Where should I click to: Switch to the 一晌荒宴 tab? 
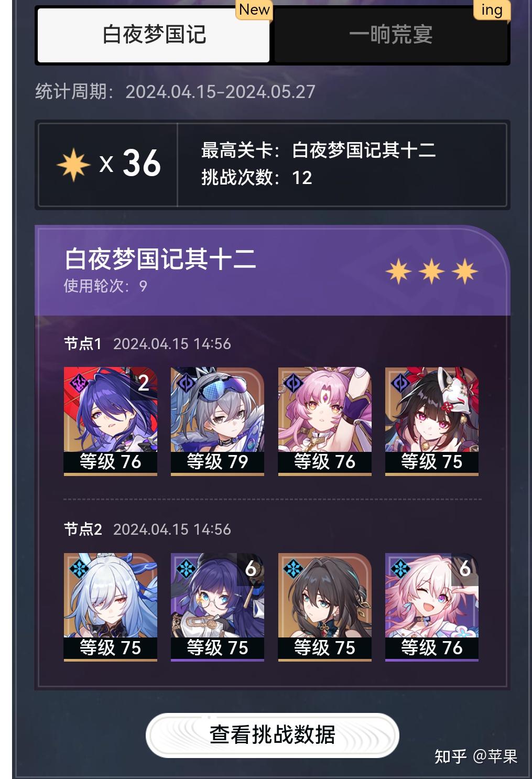[390, 35]
